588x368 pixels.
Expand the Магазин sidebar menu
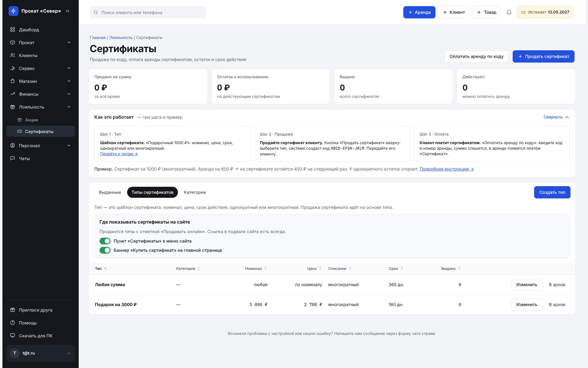click(x=40, y=81)
